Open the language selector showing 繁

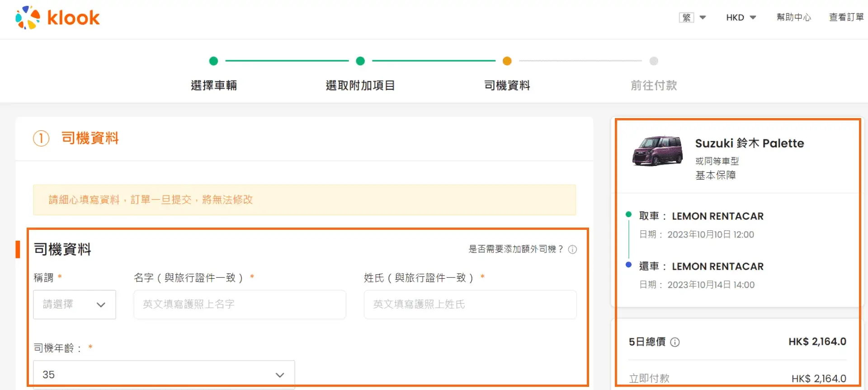tap(693, 18)
